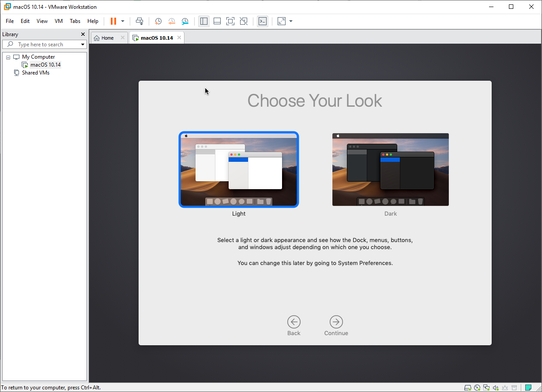Image resolution: width=542 pixels, height=392 pixels.
Task: Click the CD/DVD status icon
Action: (x=477, y=387)
